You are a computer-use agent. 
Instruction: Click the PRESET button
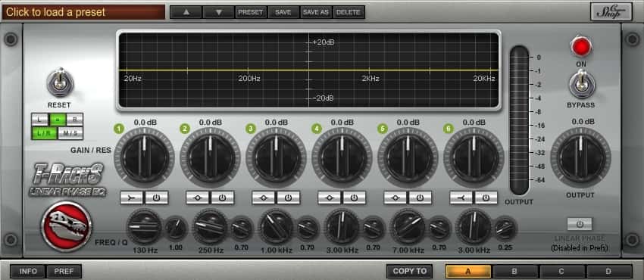(251, 12)
